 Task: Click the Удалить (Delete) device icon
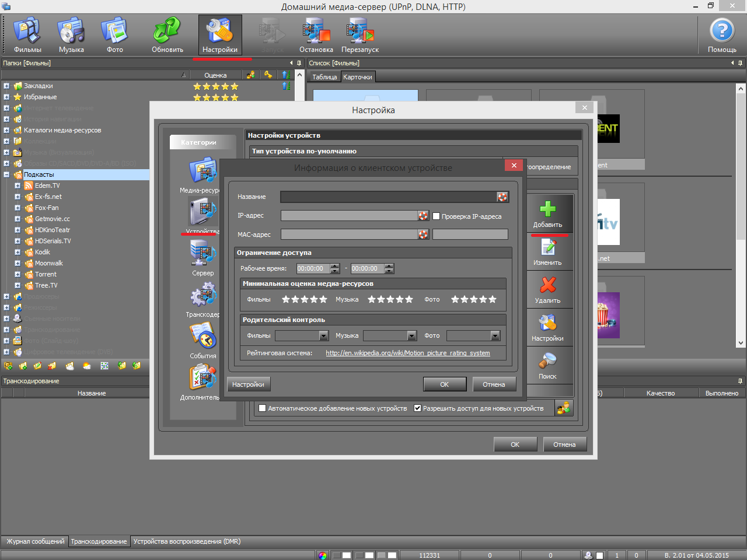[x=547, y=286]
